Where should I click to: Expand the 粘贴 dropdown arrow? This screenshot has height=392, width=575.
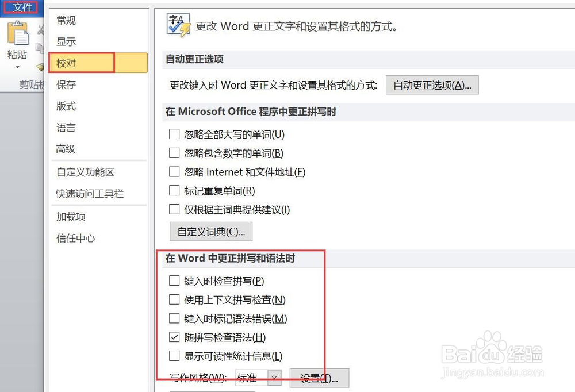point(17,67)
